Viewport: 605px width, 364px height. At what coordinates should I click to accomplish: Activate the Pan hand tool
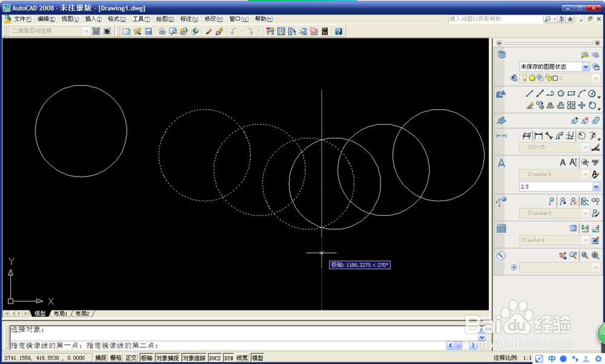pyautogui.click(x=563, y=255)
